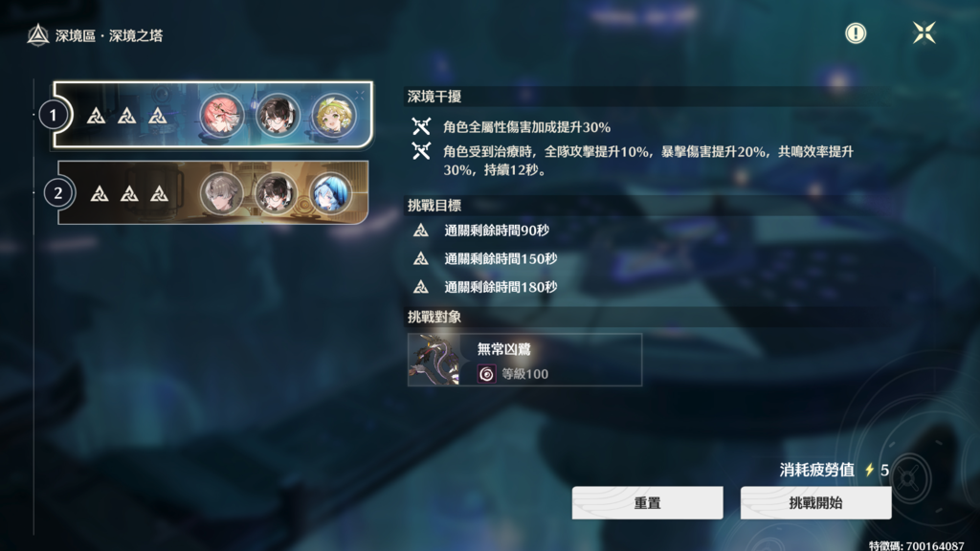Image resolution: width=980 pixels, height=551 pixels.
Task: Select the dark-haired character in team 2
Action: pos(276,193)
